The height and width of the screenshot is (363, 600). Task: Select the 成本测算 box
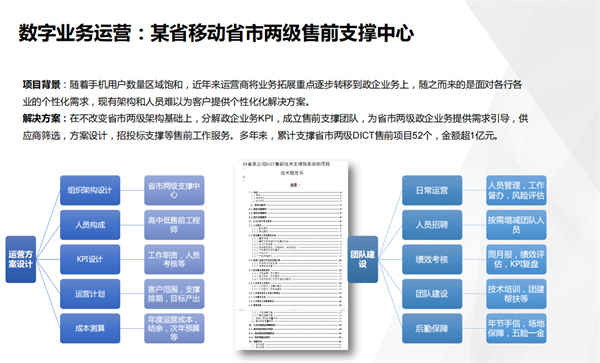(x=90, y=328)
